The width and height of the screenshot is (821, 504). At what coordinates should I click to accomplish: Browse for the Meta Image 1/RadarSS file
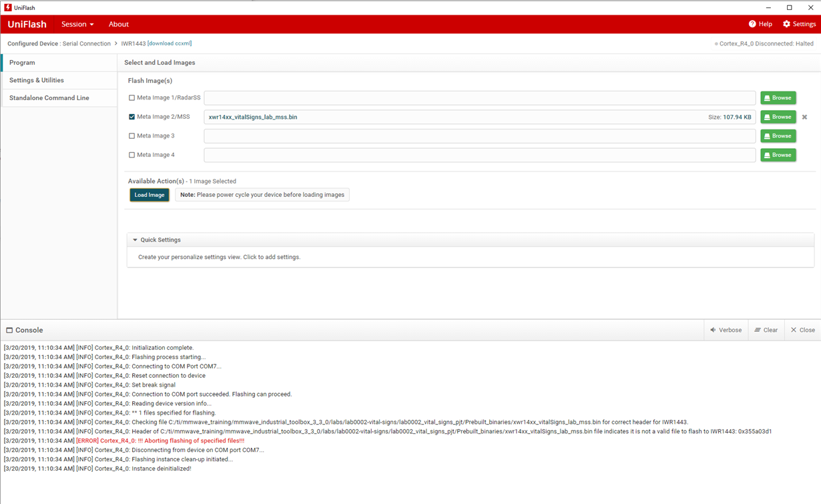click(x=778, y=98)
